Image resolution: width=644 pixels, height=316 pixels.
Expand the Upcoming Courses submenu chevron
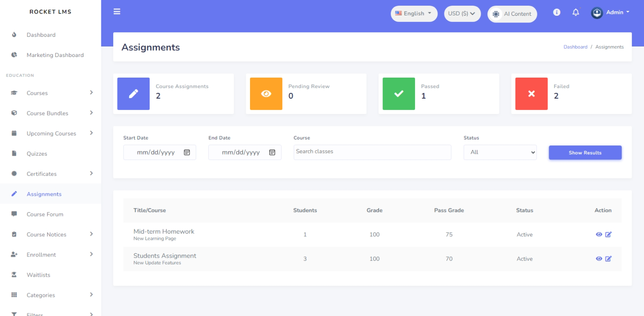coord(91,133)
